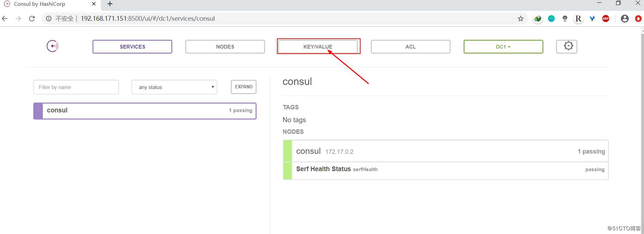
Task: Click 1 passing in service list
Action: [x=241, y=110]
